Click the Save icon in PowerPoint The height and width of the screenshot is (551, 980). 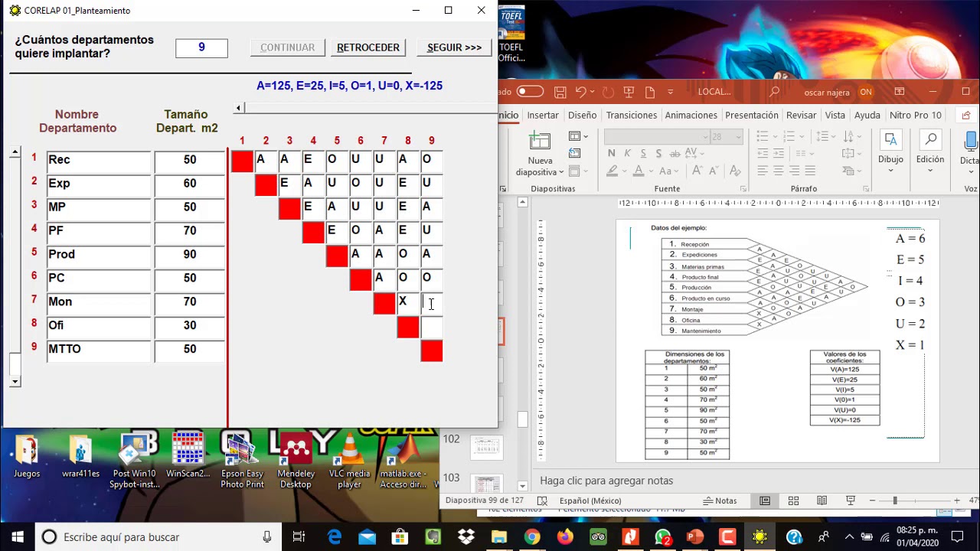[x=560, y=92]
